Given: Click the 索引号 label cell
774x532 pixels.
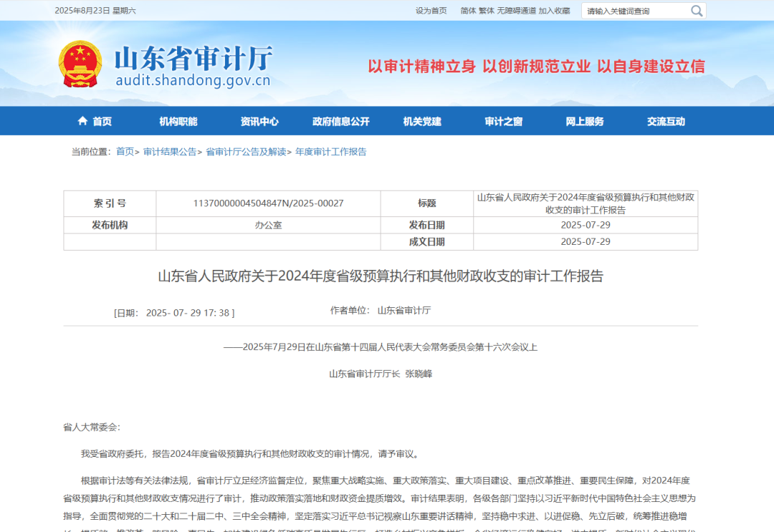Looking at the screenshot, I should [110, 203].
